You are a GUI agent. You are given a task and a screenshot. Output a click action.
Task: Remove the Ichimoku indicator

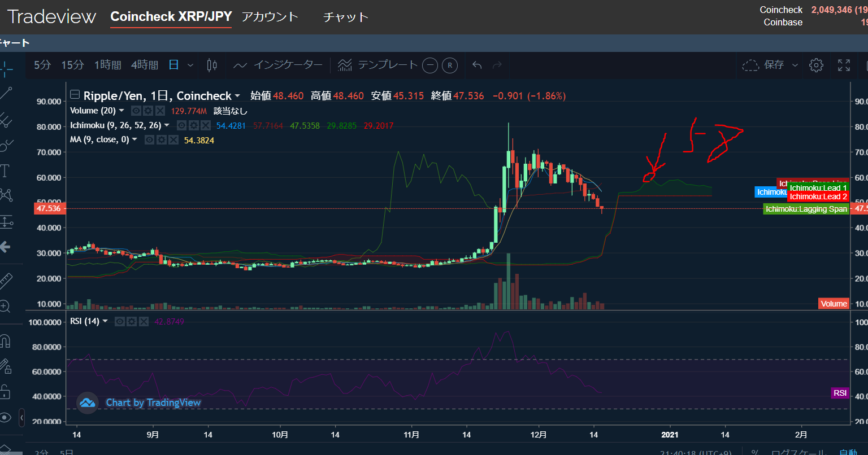[x=206, y=125]
